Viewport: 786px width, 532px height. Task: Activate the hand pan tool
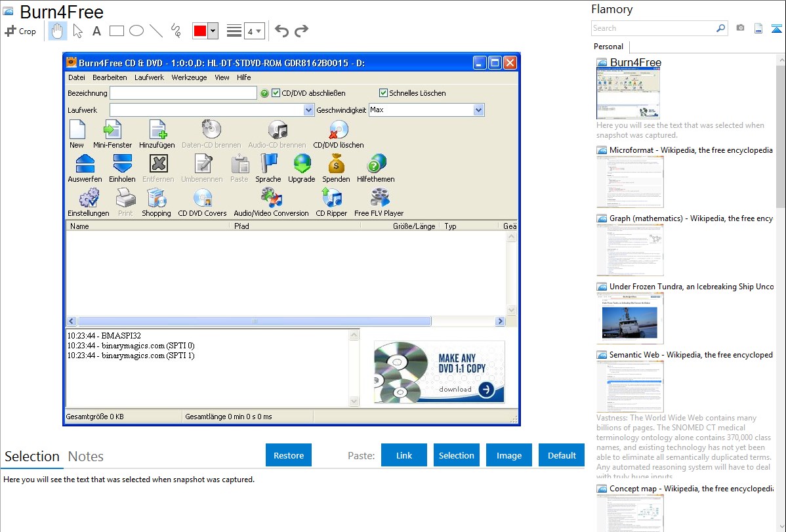click(x=57, y=31)
